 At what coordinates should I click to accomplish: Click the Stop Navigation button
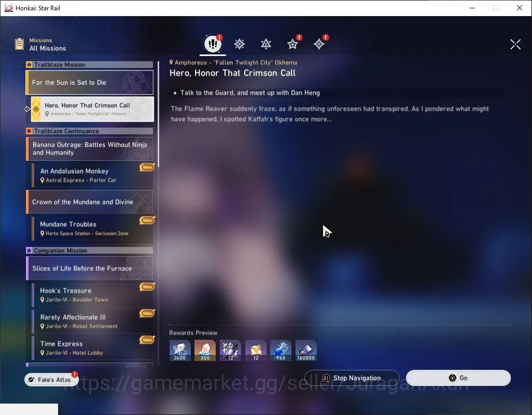pos(352,378)
